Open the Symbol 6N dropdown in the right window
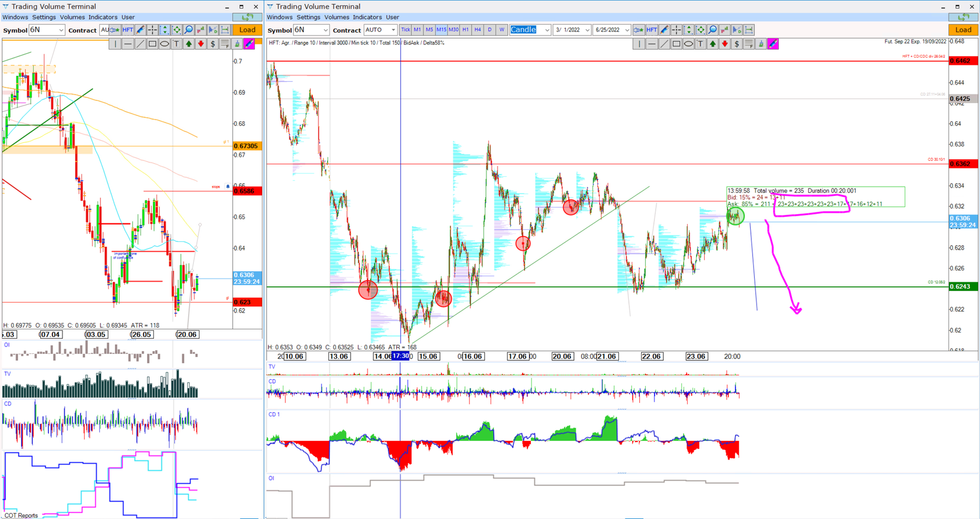The height and width of the screenshot is (519, 980). click(311, 30)
